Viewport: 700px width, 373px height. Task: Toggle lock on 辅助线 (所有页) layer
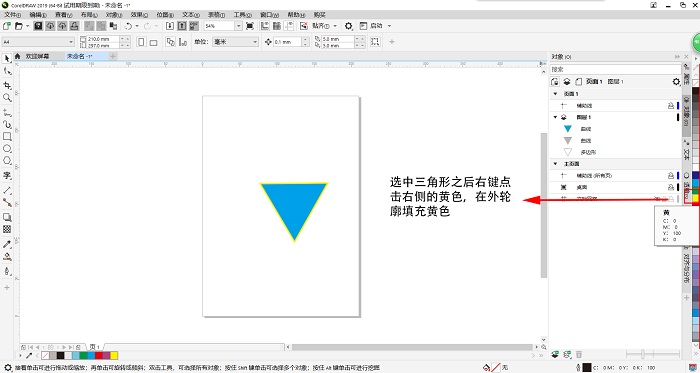(x=671, y=176)
